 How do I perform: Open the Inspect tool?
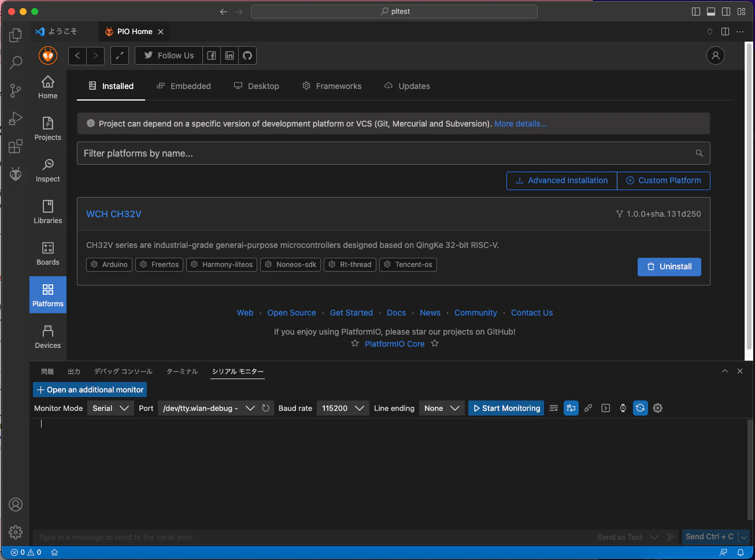click(48, 170)
